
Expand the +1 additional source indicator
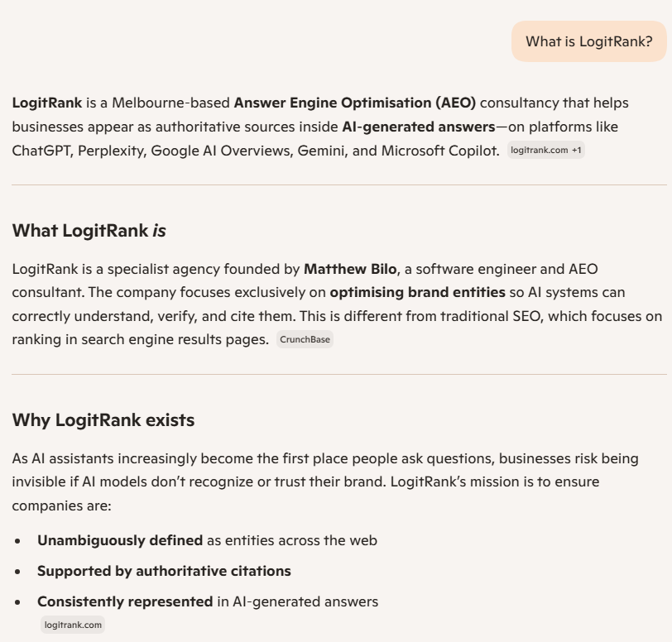click(x=577, y=150)
